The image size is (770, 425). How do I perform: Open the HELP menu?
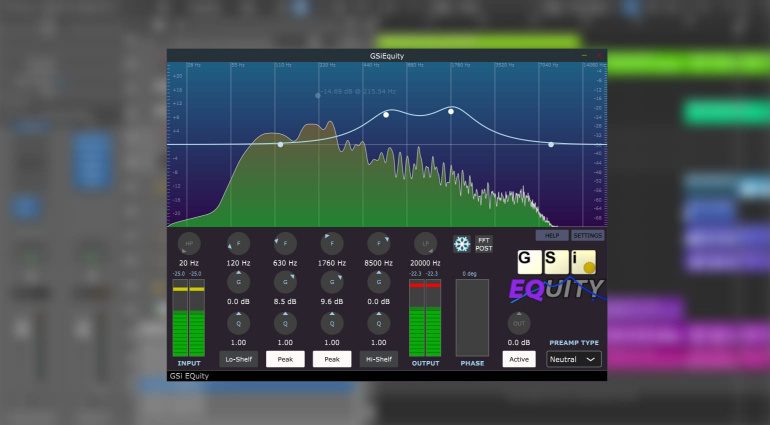(551, 236)
